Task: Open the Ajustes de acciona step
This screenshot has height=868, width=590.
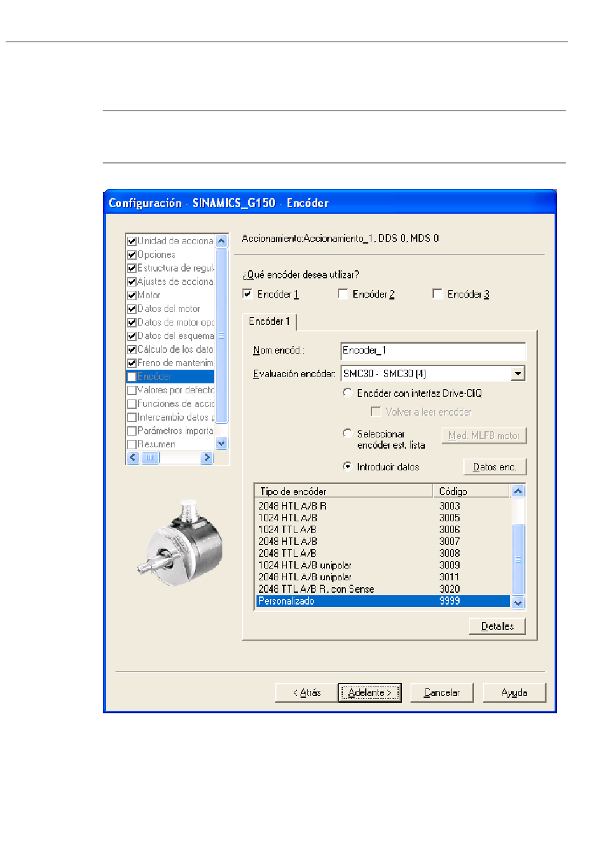Action: pyautogui.click(x=171, y=281)
